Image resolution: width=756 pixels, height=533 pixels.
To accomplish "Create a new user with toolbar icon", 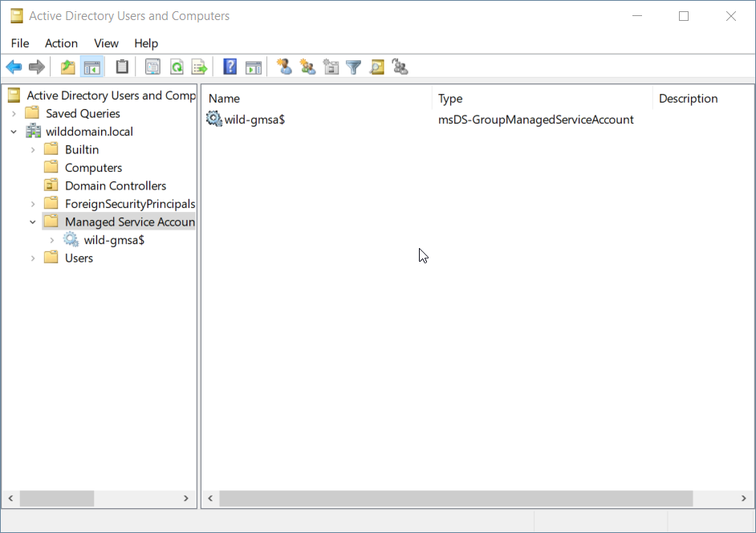I will click(284, 67).
